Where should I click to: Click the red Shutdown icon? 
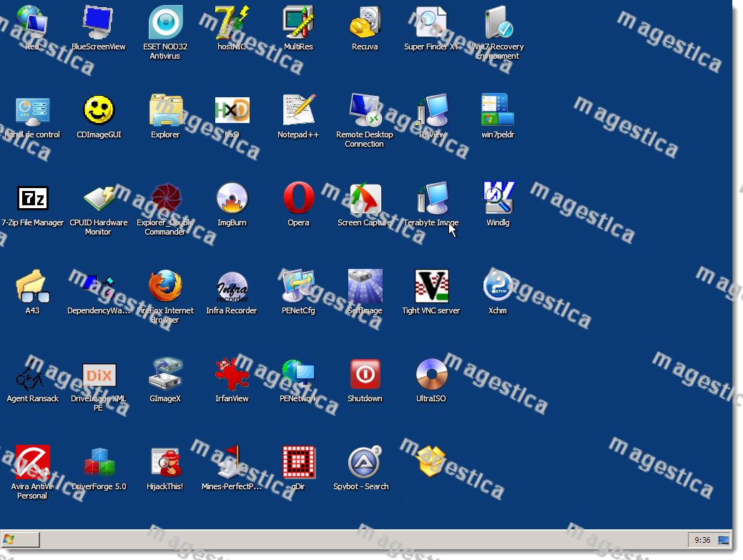pyautogui.click(x=365, y=374)
